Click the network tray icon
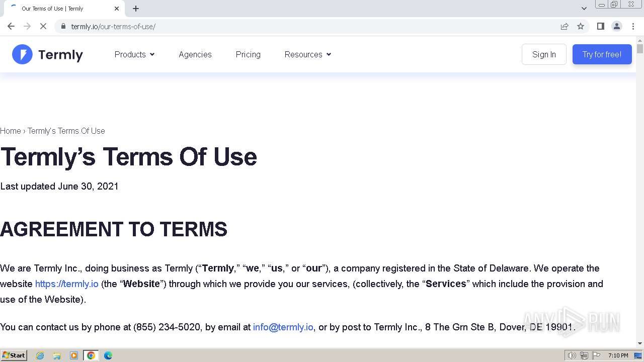Viewport: 644px width, 362px height. click(x=584, y=355)
